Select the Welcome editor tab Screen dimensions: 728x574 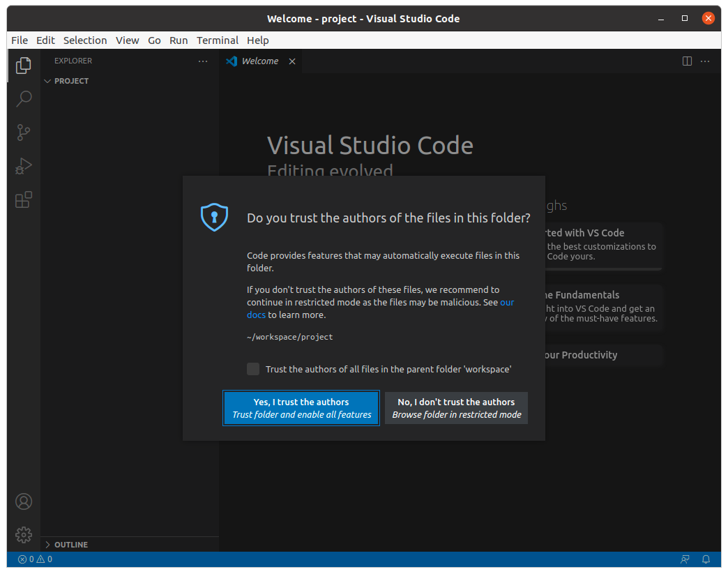point(261,61)
